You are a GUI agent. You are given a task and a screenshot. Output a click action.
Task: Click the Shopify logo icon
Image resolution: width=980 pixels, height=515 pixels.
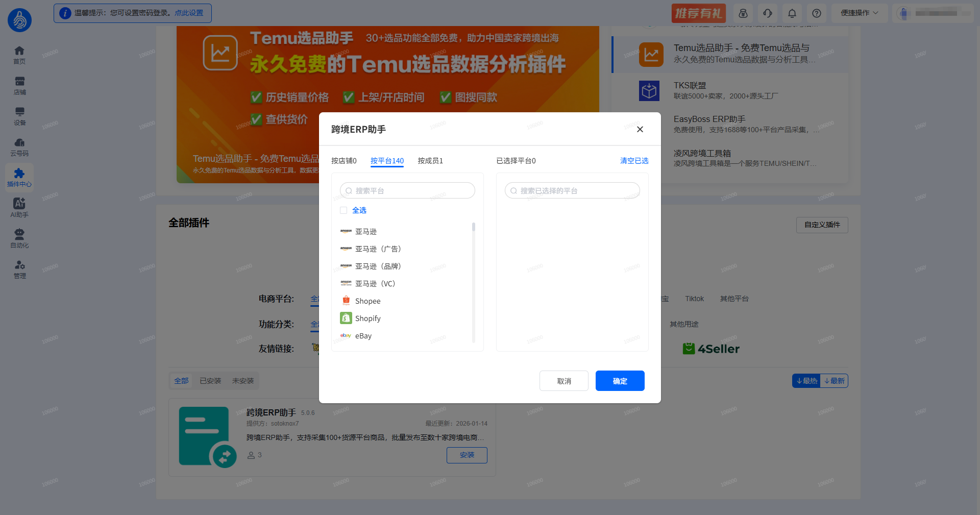(x=346, y=318)
